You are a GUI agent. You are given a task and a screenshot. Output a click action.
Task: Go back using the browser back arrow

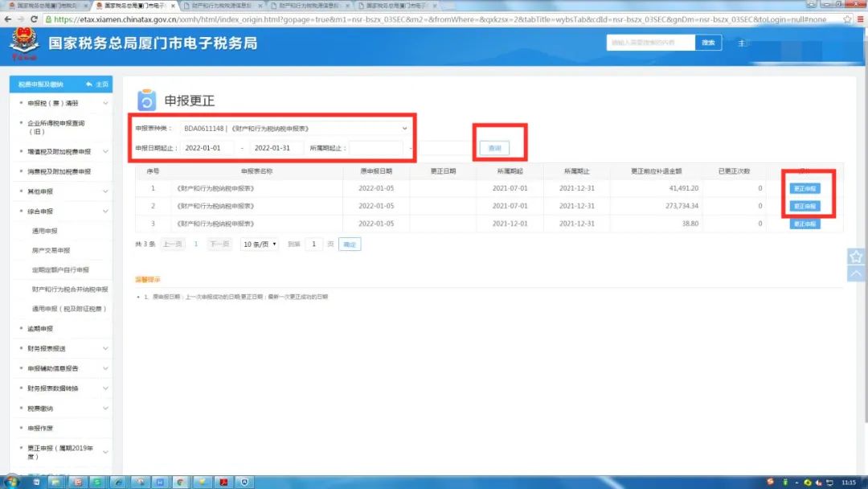[x=7, y=18]
